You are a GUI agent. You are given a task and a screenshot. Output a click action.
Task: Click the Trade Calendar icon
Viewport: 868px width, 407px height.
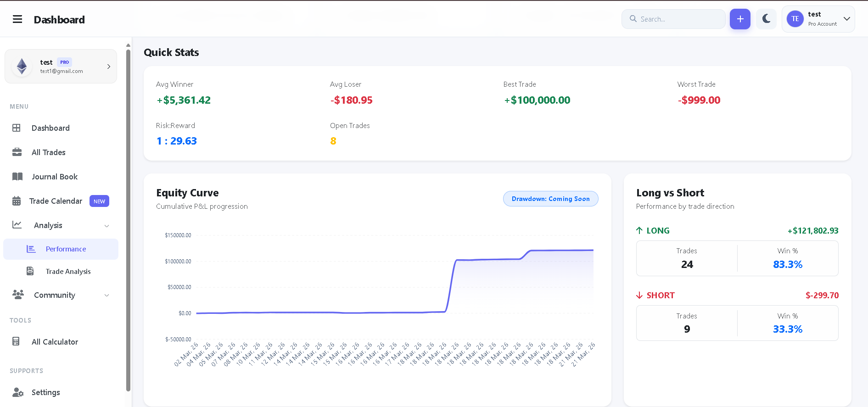(17, 201)
